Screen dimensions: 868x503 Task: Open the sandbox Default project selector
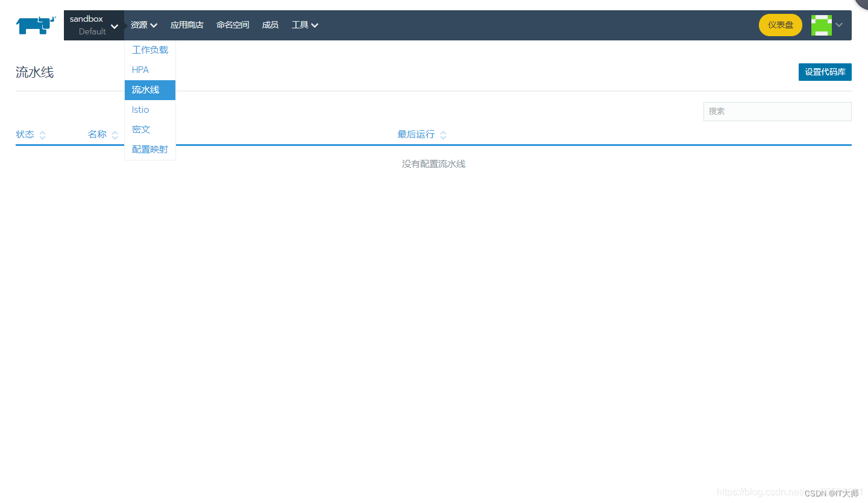point(94,25)
